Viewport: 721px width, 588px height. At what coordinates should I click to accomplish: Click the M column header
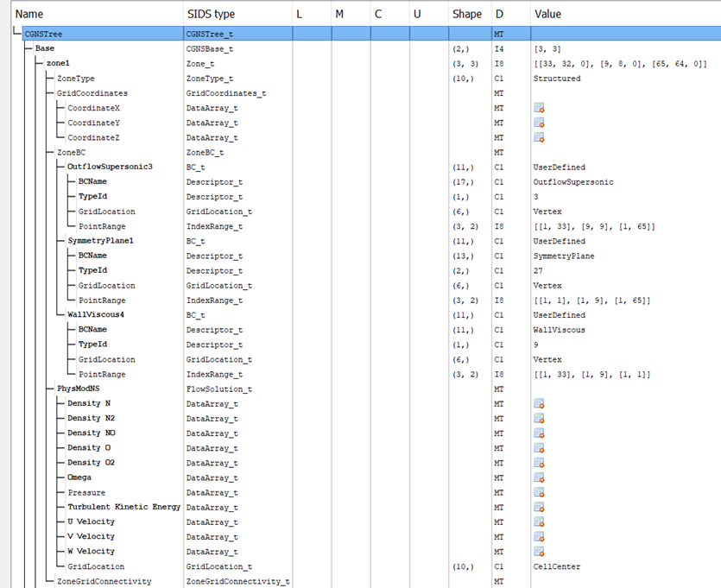(351, 15)
